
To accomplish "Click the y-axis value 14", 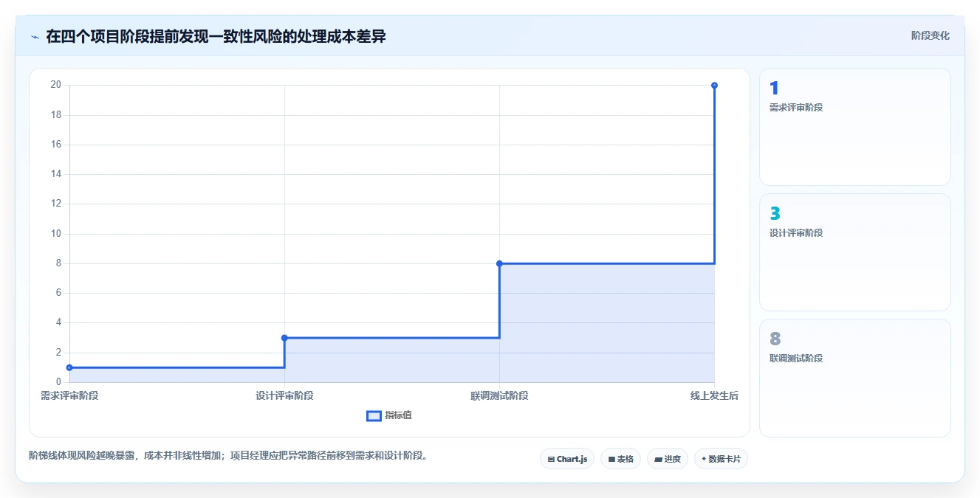I will tap(55, 174).
